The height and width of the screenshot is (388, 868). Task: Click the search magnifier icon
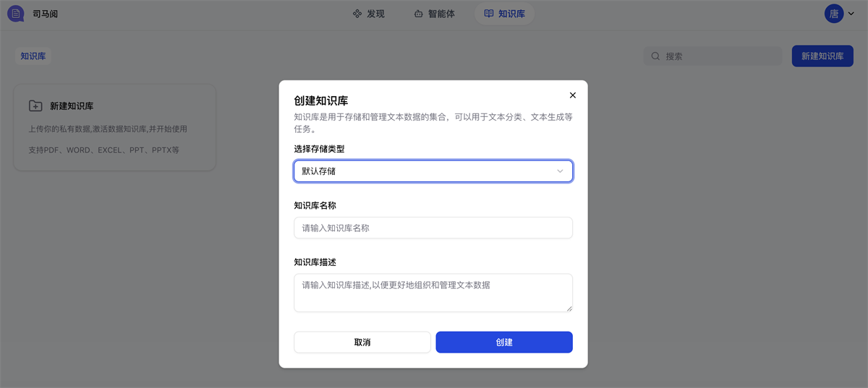656,56
